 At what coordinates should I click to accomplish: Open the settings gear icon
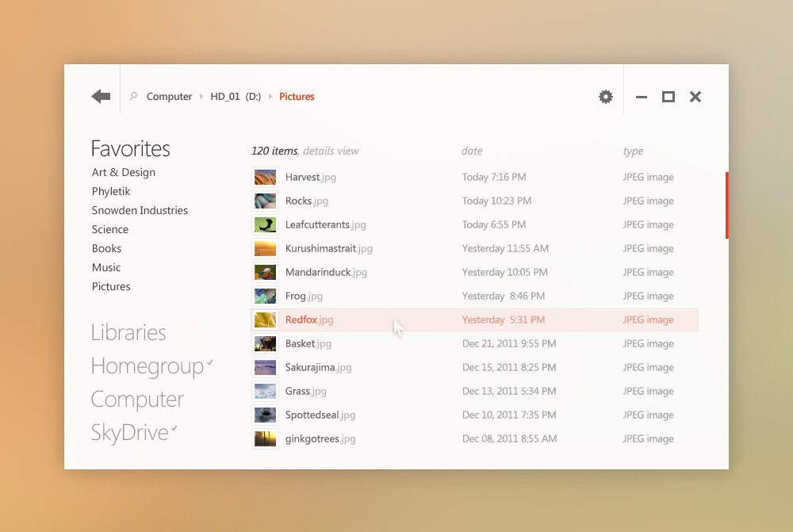point(606,97)
